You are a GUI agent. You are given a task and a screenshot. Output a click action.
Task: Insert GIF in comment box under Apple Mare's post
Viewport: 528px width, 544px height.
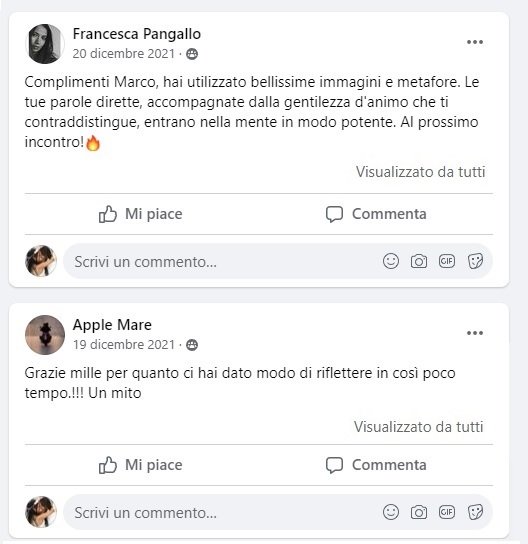click(446, 512)
